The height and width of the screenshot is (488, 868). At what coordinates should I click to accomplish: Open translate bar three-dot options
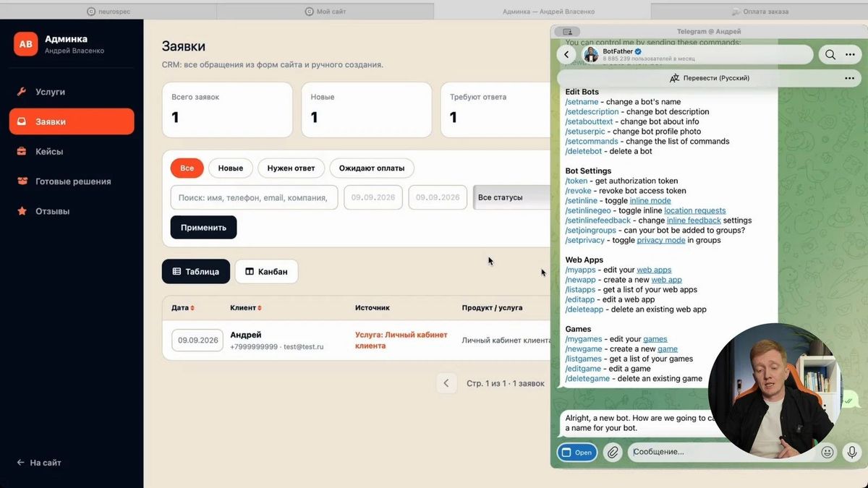point(849,78)
